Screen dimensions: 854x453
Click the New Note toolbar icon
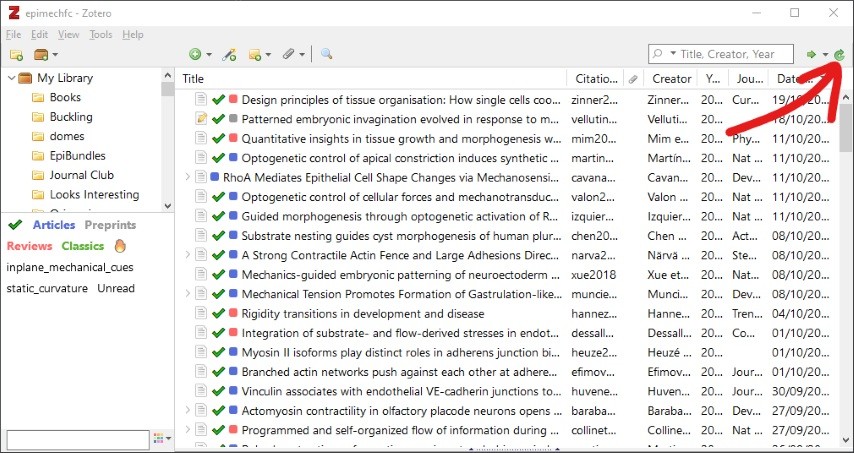[255, 54]
